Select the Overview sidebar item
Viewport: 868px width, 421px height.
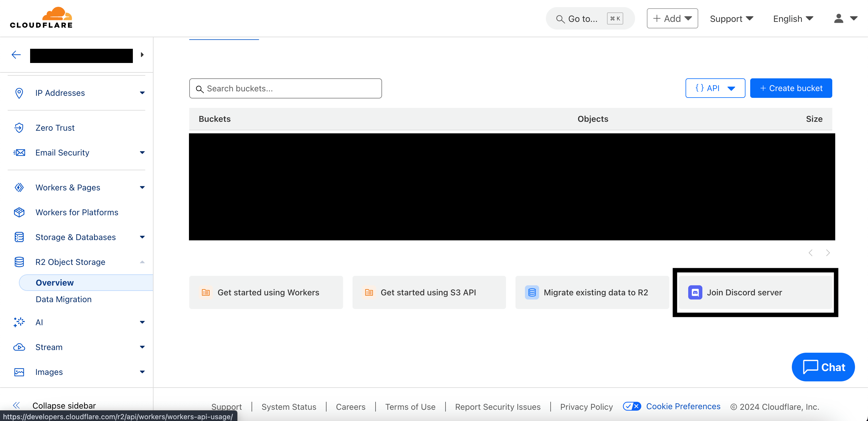(x=55, y=282)
